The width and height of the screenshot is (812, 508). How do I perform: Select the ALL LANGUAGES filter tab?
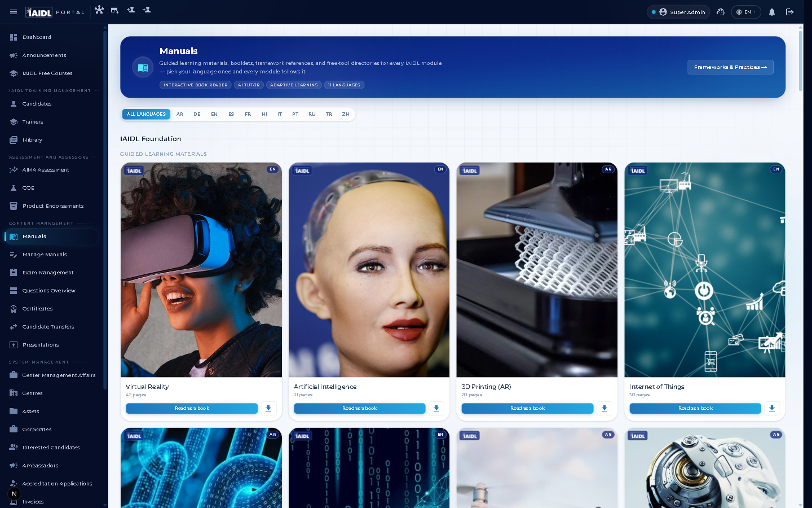[146, 114]
